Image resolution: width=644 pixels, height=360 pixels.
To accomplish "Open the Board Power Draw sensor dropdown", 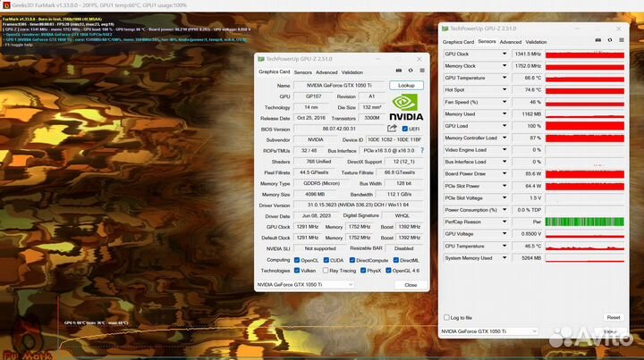I will (x=504, y=173).
